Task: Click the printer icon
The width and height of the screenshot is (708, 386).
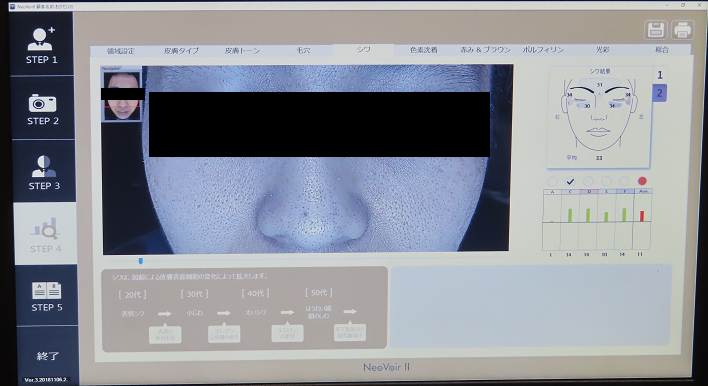Action: 682,30
